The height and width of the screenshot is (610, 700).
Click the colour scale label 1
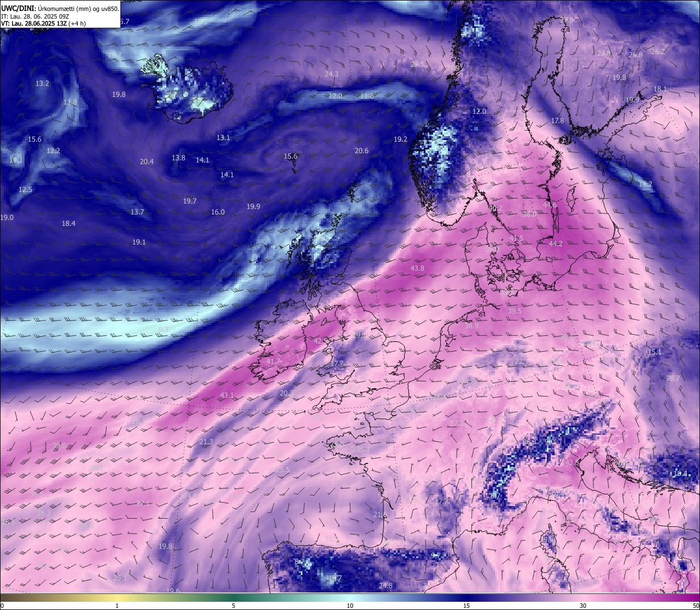117,606
